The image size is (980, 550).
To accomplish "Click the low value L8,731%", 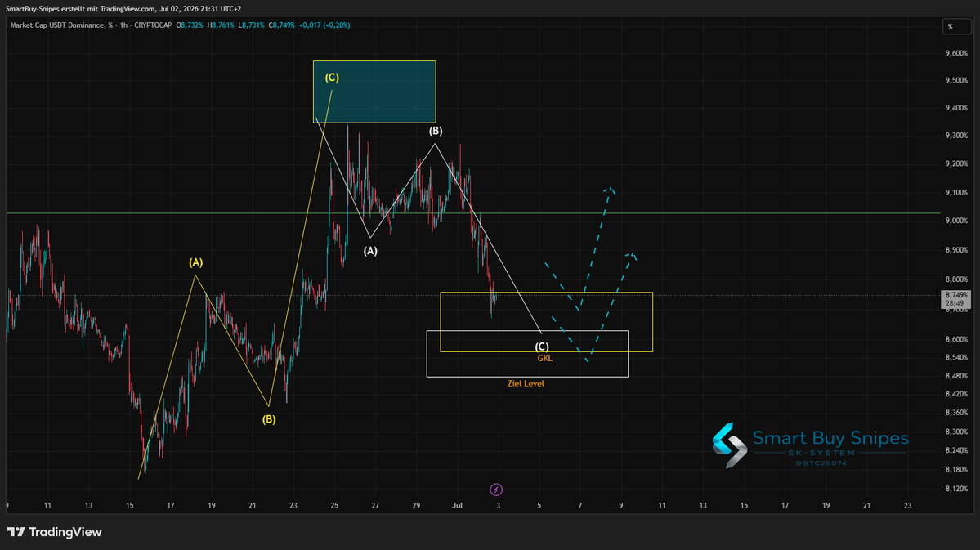I will pyautogui.click(x=251, y=25).
